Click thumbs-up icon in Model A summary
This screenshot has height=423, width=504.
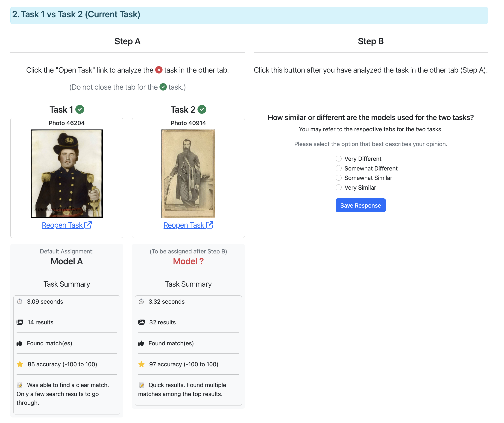(20, 343)
